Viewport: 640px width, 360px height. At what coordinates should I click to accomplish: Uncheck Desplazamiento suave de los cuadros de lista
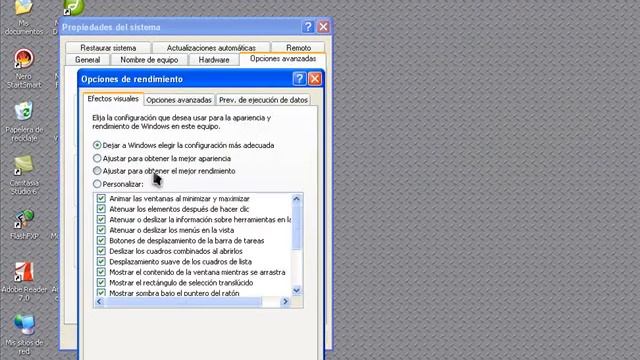coord(101,262)
